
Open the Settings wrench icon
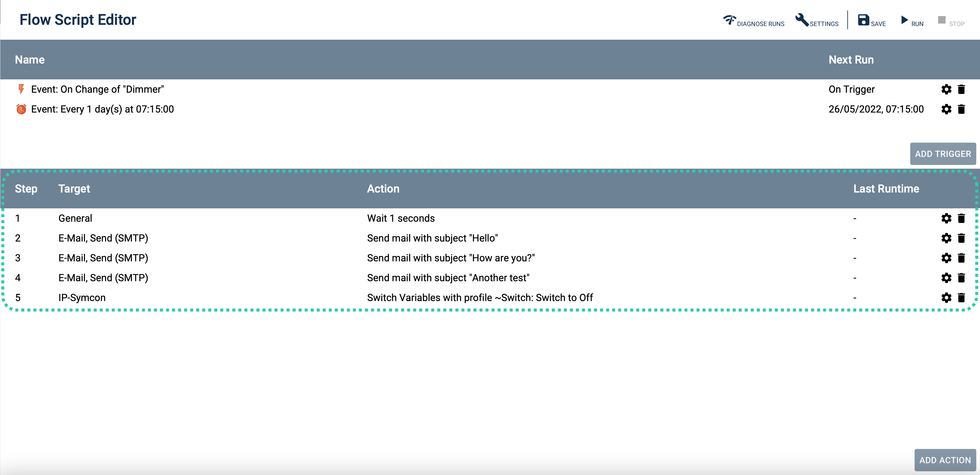coord(802,20)
